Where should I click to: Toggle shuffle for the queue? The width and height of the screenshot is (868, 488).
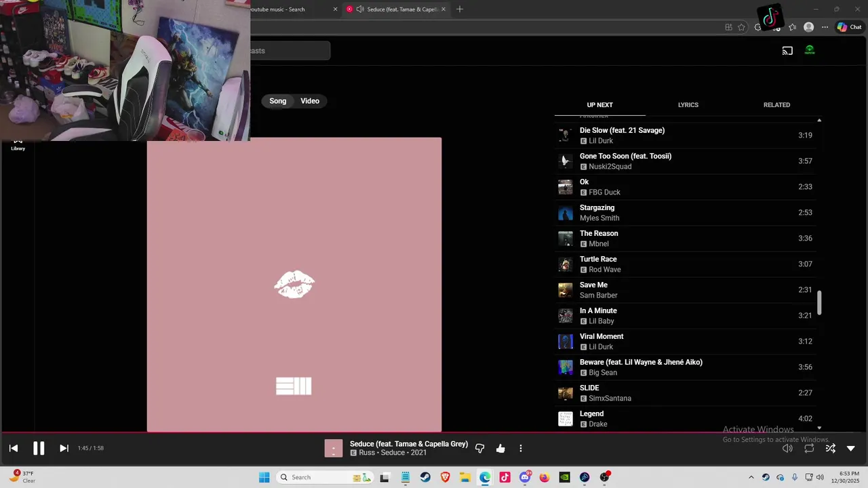tap(830, 448)
